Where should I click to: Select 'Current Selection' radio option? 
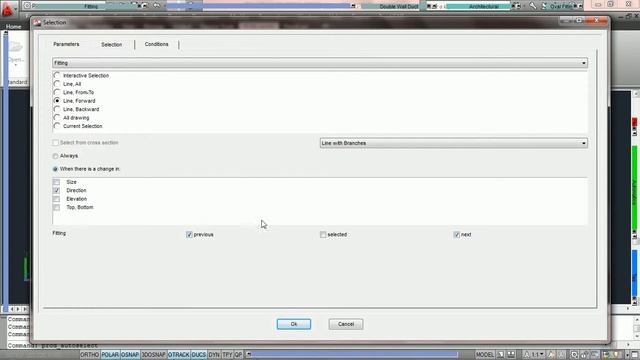[x=57, y=126]
